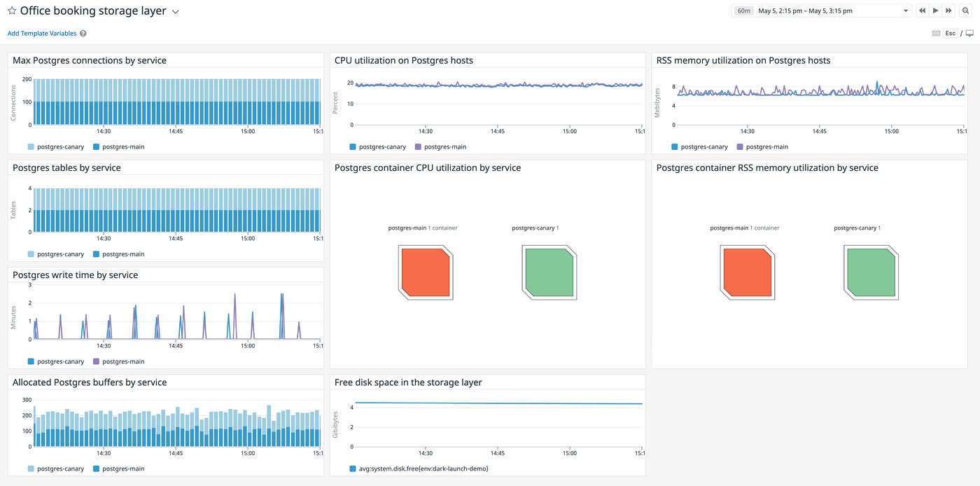Viewport: 980px width, 486px height.
Task: Toggle postgres-main in RSS memory hosts legend
Action: tap(762, 147)
